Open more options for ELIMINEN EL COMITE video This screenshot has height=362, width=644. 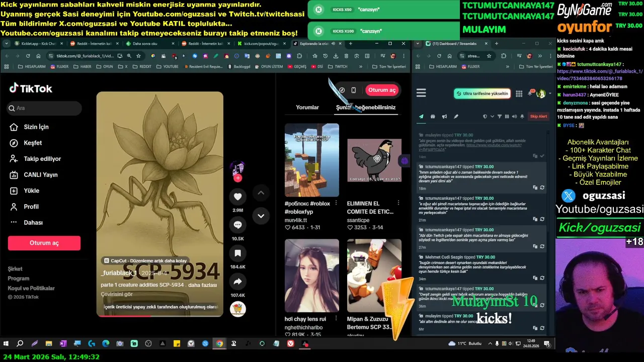point(398,203)
